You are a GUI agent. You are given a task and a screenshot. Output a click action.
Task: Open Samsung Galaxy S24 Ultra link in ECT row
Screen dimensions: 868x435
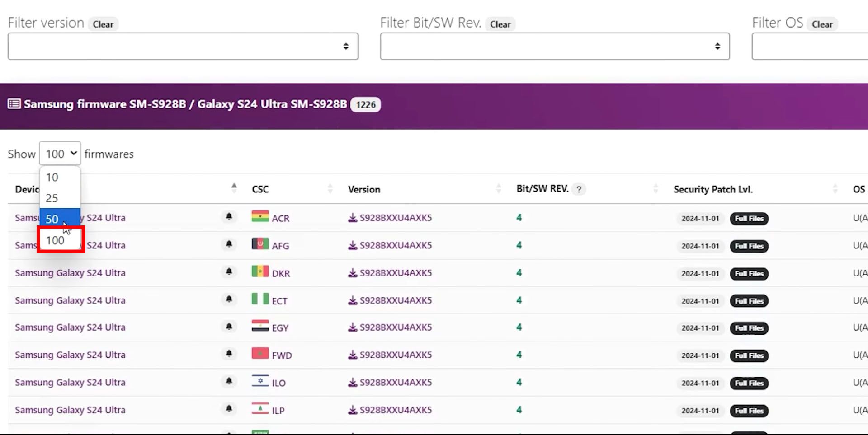pos(70,300)
